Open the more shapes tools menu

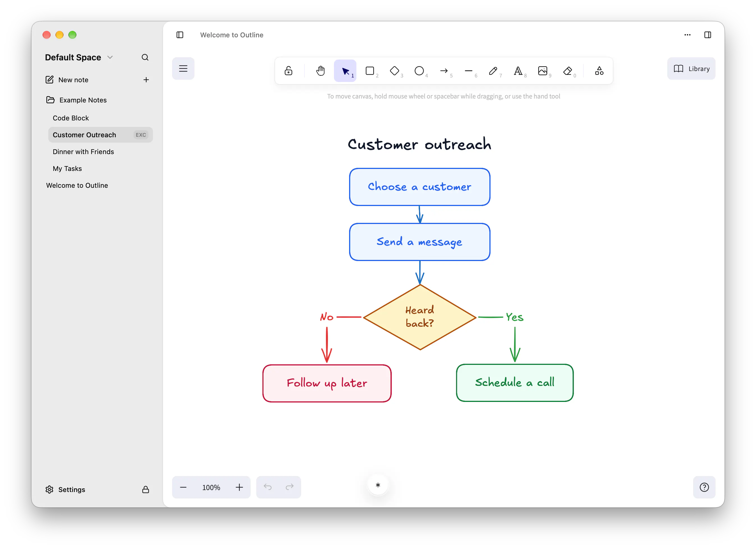[599, 71]
